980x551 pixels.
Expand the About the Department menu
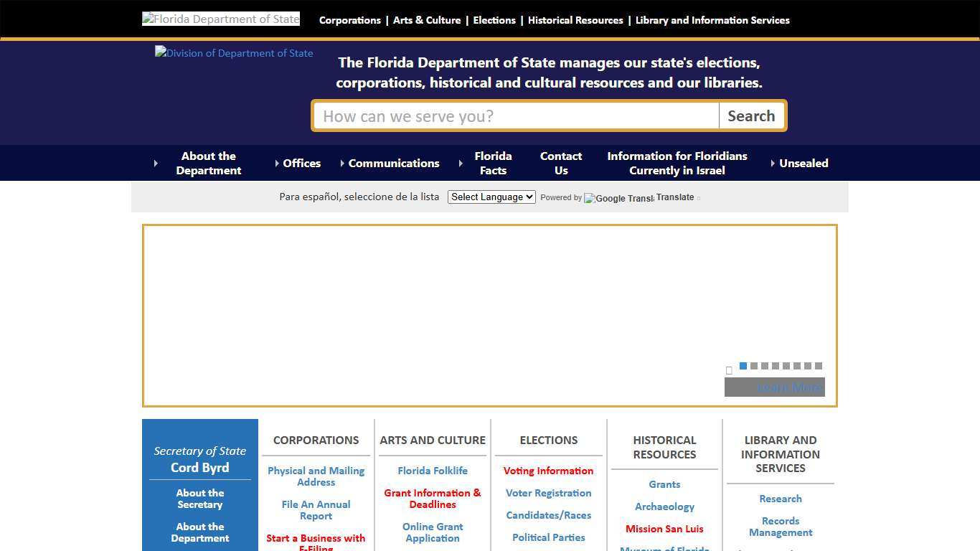tap(208, 163)
